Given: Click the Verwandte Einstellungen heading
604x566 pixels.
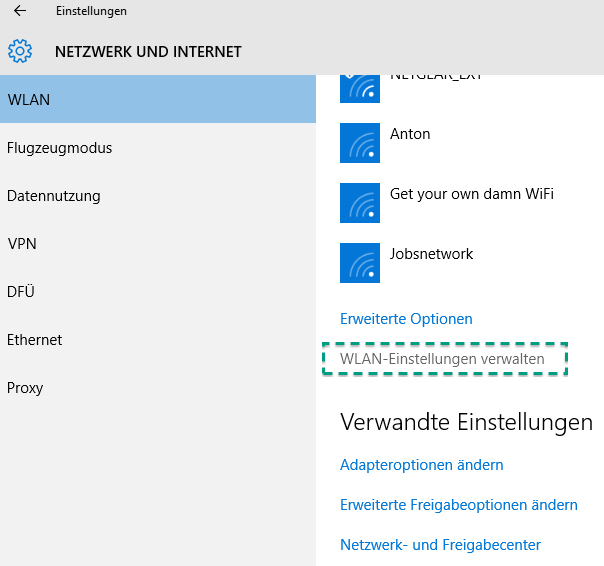Looking at the screenshot, I should 466,422.
